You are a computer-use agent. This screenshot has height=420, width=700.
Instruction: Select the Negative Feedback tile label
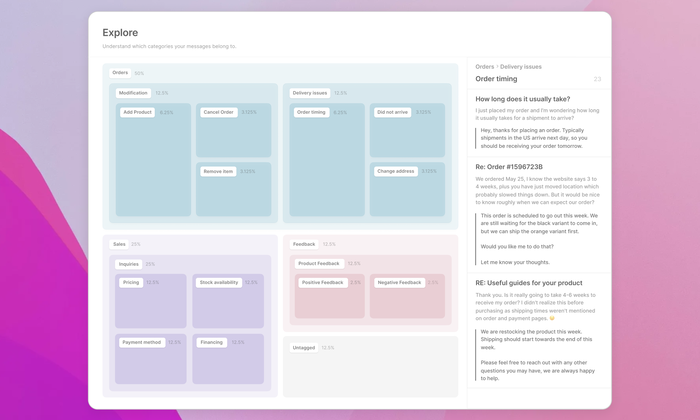click(x=399, y=283)
